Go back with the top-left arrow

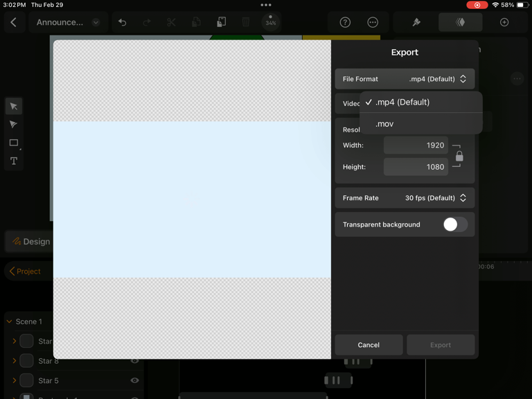click(14, 22)
